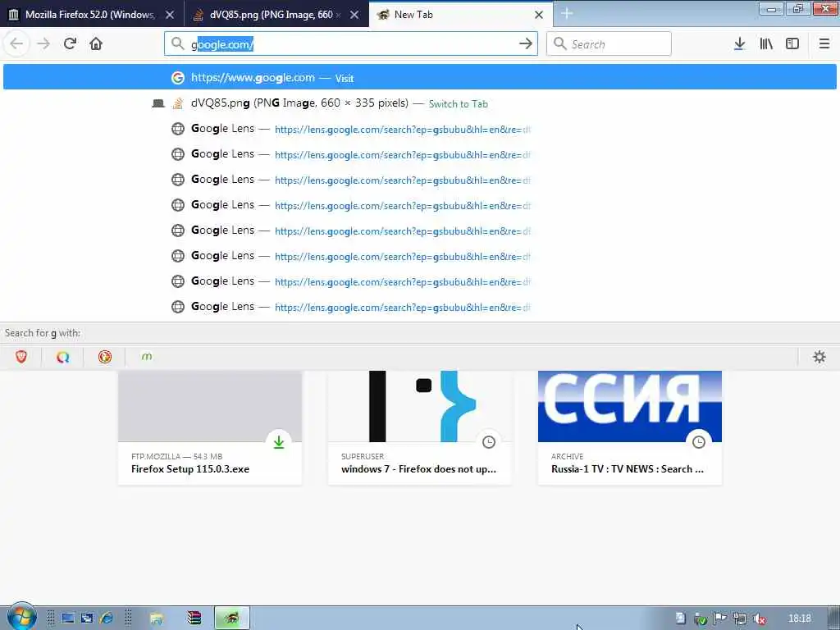The width and height of the screenshot is (840, 630).
Task: Click the search magnifier in address bar
Action: (x=177, y=43)
